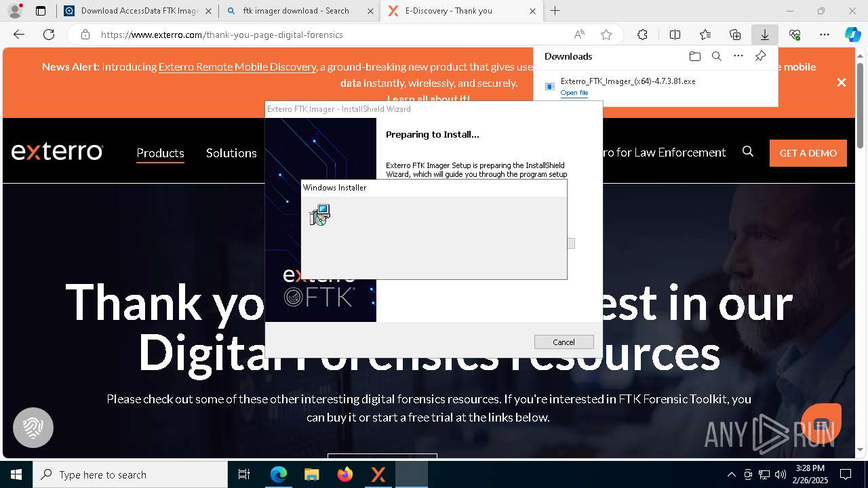The width and height of the screenshot is (868, 488).
Task: Open a new browser tab
Action: (555, 11)
